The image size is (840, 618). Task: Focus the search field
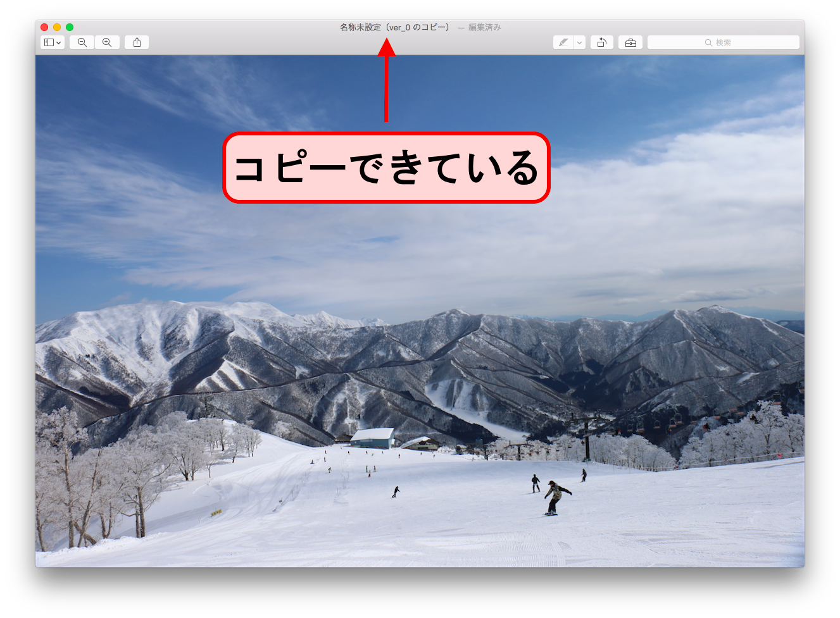pos(723,42)
